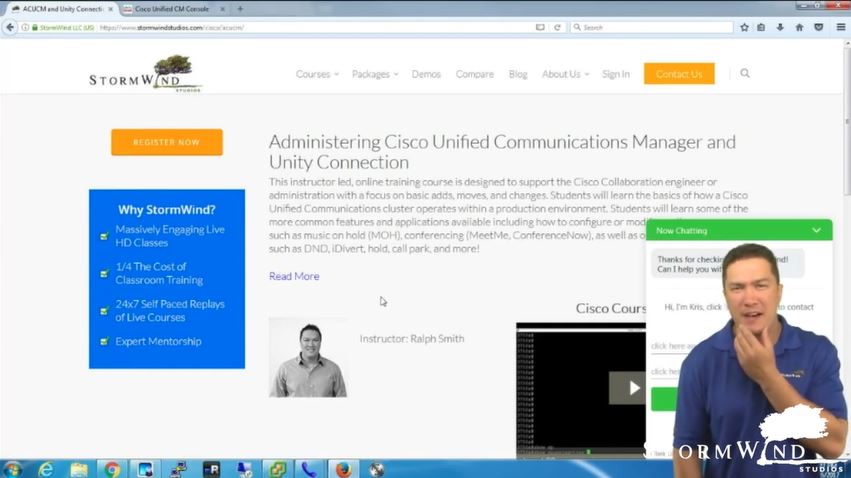Expand the About Us dropdown menu

point(565,74)
